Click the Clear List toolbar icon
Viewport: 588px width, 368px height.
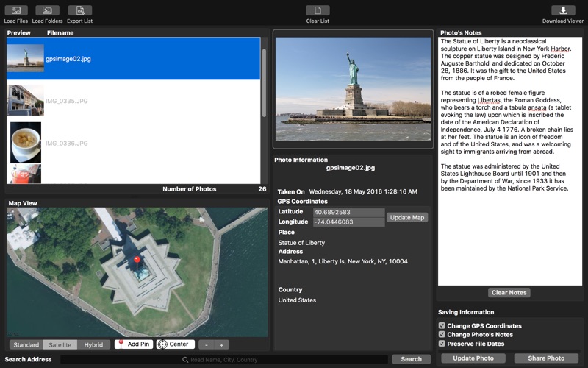coord(318,10)
